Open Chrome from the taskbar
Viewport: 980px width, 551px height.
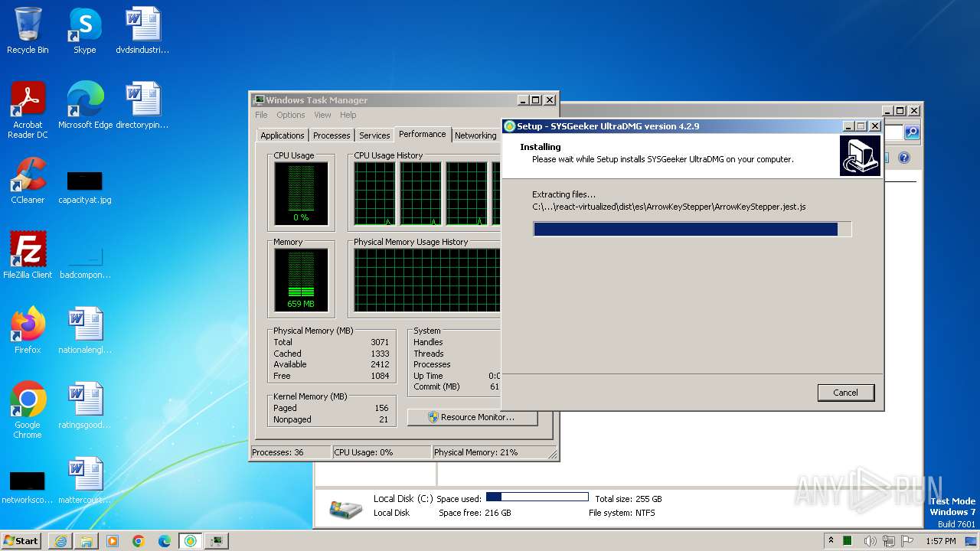(139, 541)
